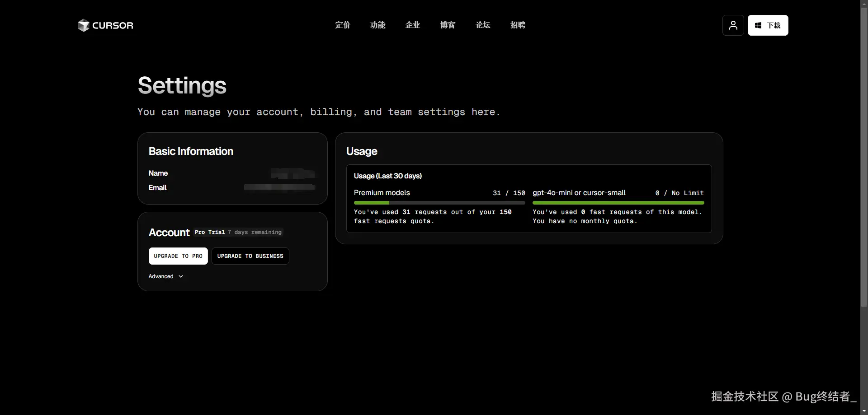
Task: Click the Cursor logo in the header
Action: (105, 25)
